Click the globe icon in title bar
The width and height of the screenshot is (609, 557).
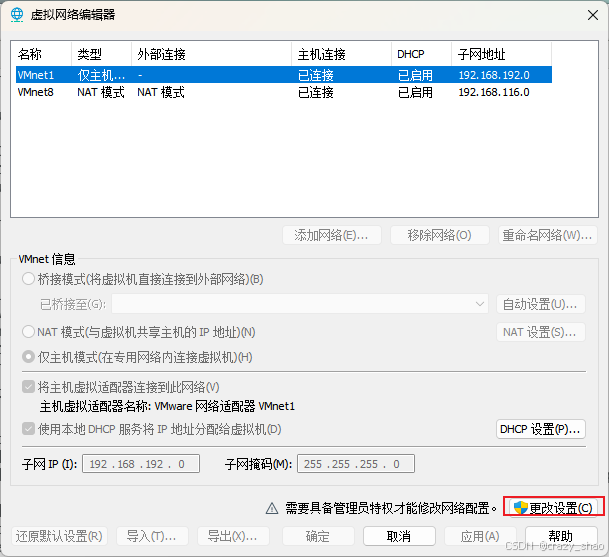(x=17, y=14)
